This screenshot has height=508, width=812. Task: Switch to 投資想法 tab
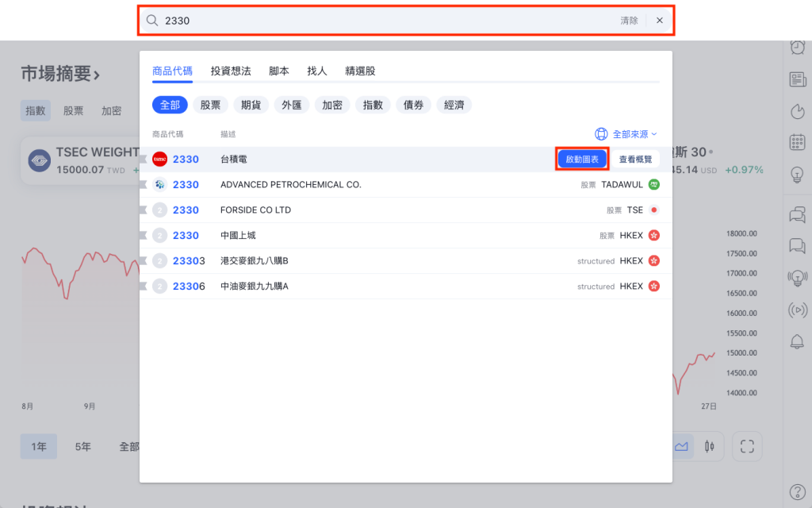tap(231, 71)
